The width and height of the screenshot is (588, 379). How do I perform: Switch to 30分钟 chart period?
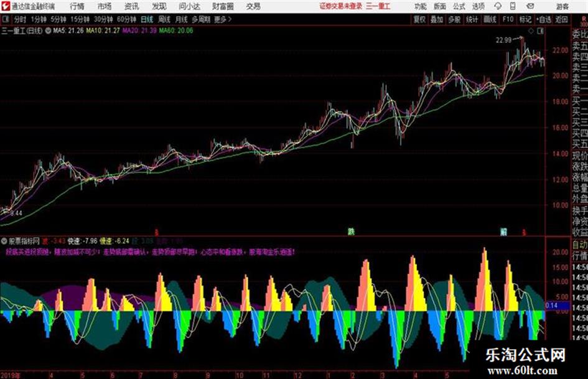click(103, 19)
